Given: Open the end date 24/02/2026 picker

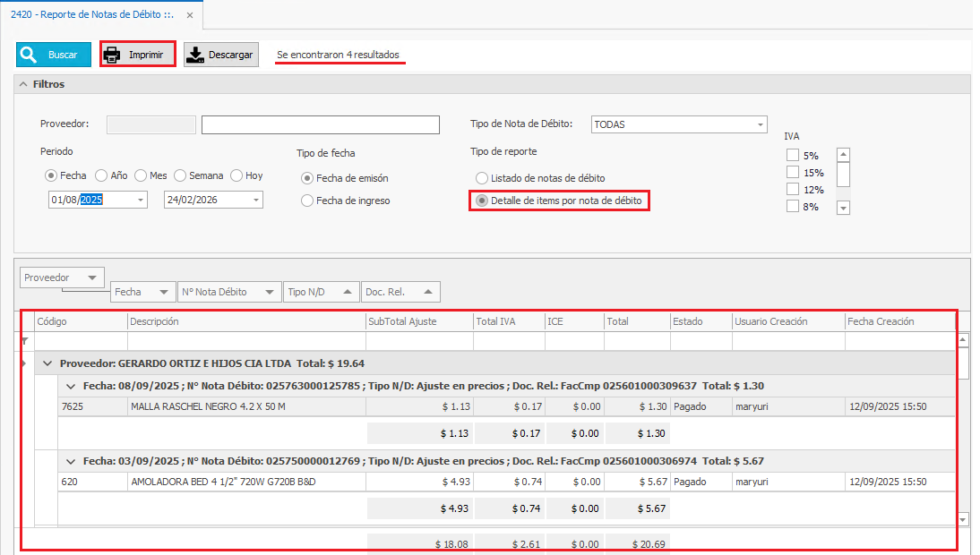Looking at the screenshot, I should pyautogui.click(x=255, y=200).
